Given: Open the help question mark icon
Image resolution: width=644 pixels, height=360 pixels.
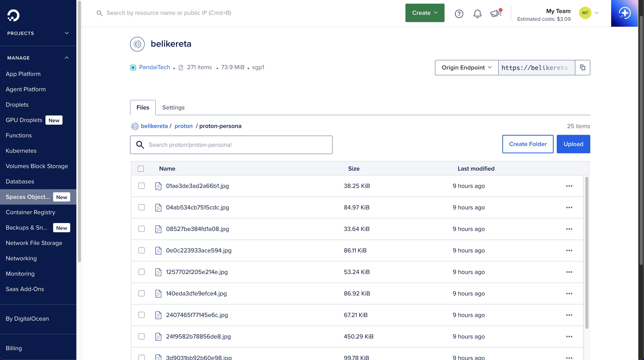Looking at the screenshot, I should click(x=459, y=13).
